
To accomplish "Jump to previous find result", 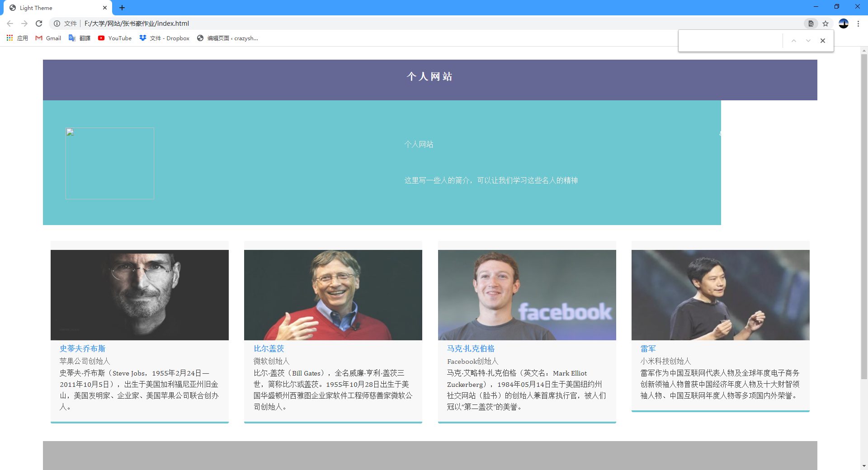I will 793,41.
